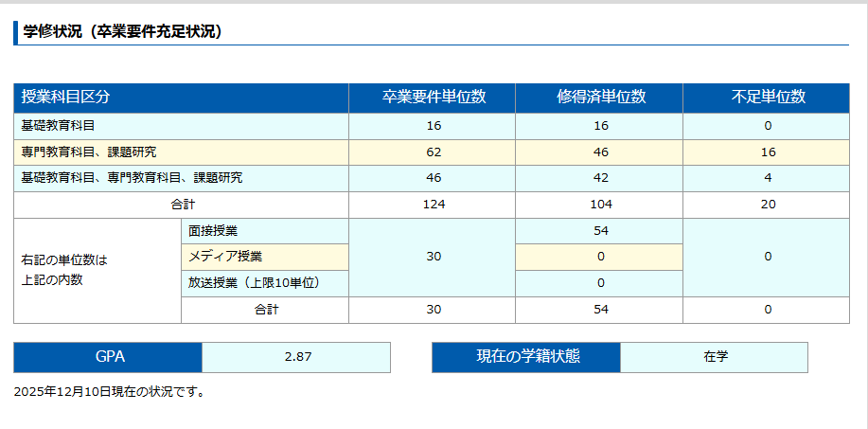Click the 不足単位数 column header

click(767, 97)
